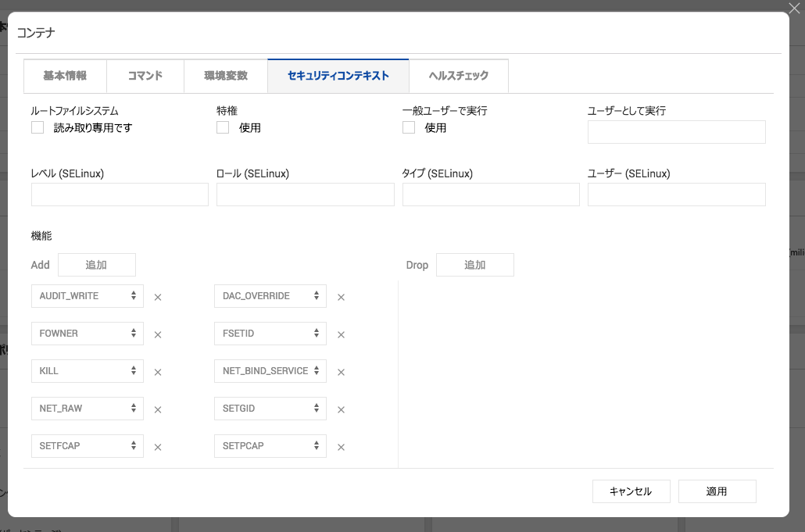Delete the FOWNER capability using its X icon
805x532 pixels.
[157, 334]
